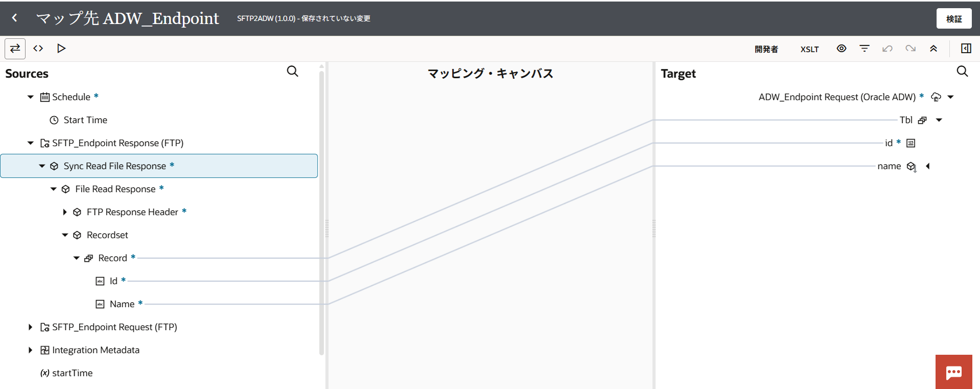This screenshot has height=389, width=980.
Task: Select the startTime variable
Action: (72, 373)
